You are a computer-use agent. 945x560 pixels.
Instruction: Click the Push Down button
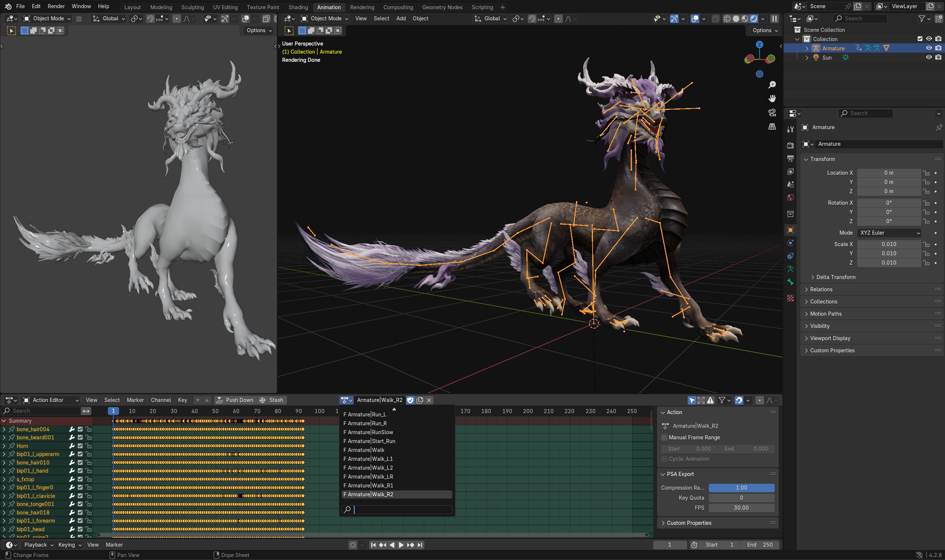tap(235, 400)
